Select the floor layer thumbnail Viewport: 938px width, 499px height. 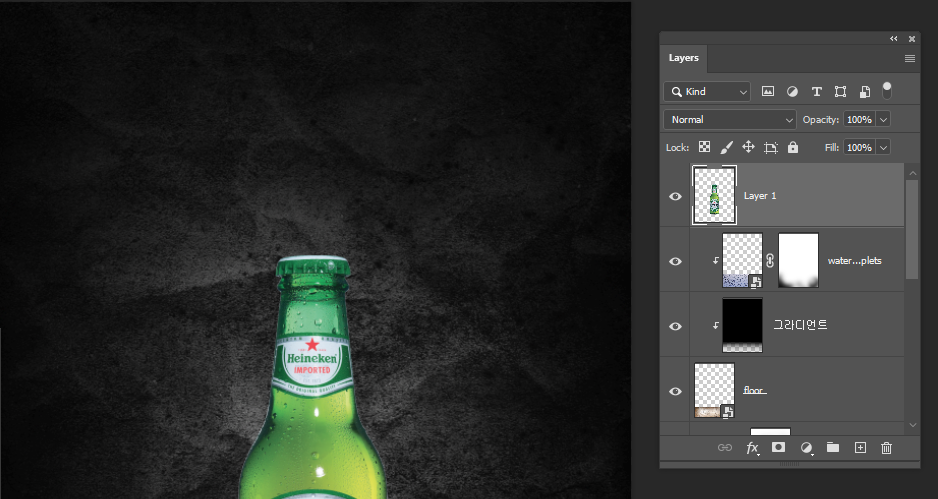pyautogui.click(x=714, y=390)
